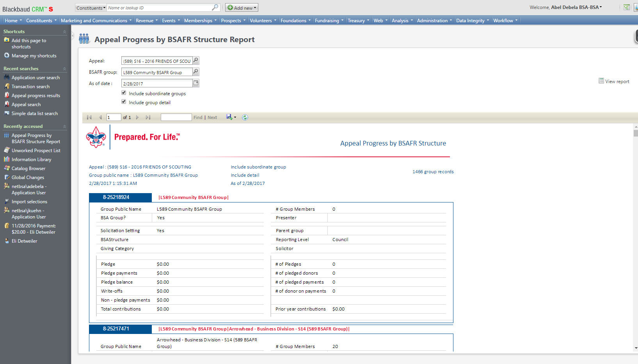Click the Import selections icon

[x=7, y=201]
